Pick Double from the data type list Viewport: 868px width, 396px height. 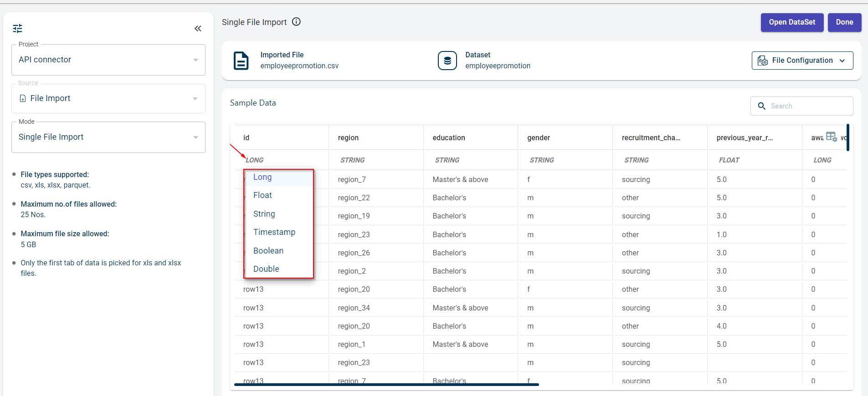[266, 269]
